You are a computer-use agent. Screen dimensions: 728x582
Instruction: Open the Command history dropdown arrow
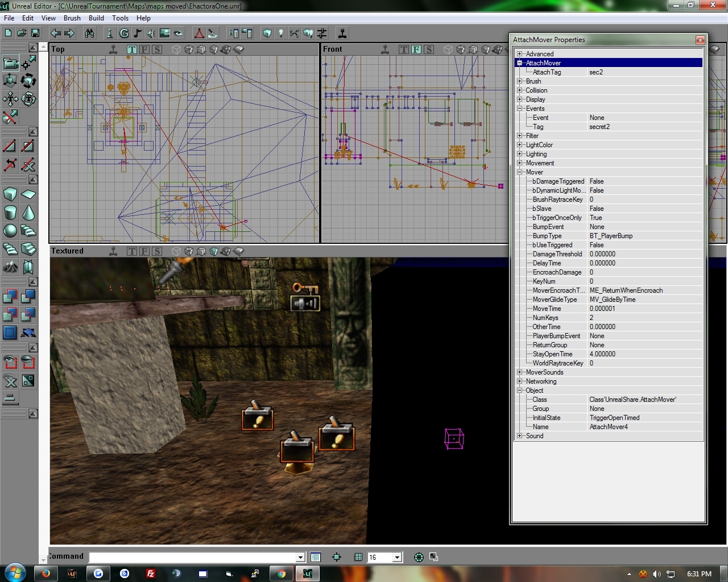[300, 558]
